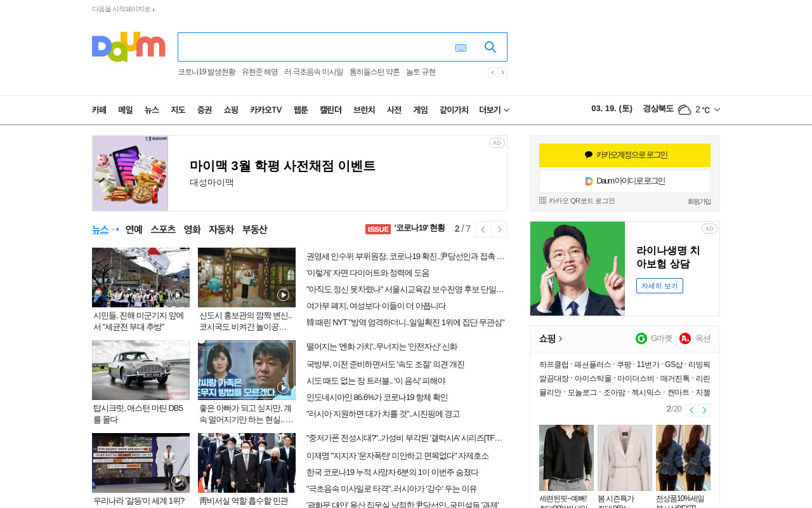Click trending keyword 유현준 해명

[259, 72]
